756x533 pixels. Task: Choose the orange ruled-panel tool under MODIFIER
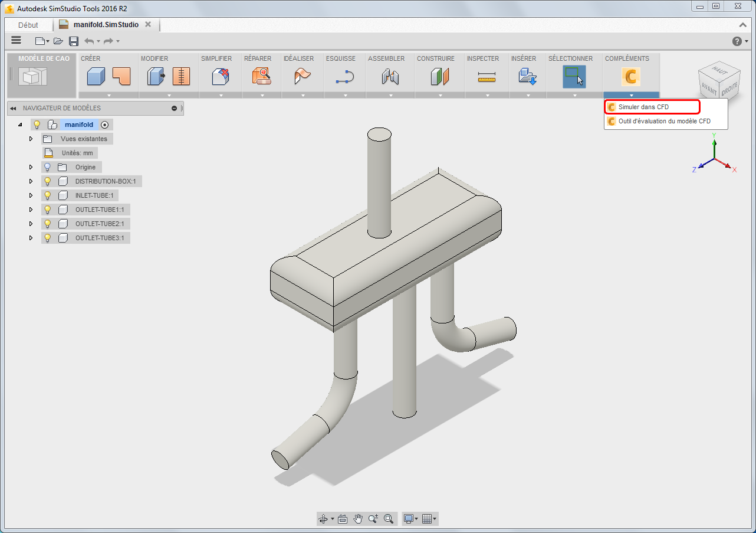(x=181, y=76)
